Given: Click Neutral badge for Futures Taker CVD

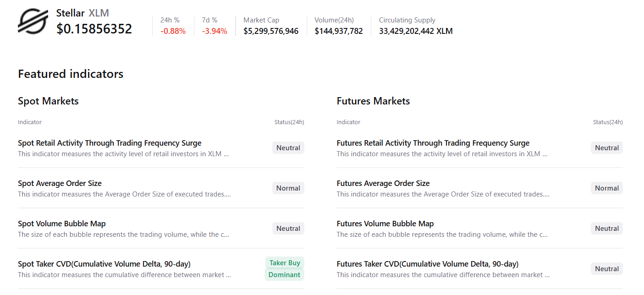Looking at the screenshot, I should [x=607, y=269].
